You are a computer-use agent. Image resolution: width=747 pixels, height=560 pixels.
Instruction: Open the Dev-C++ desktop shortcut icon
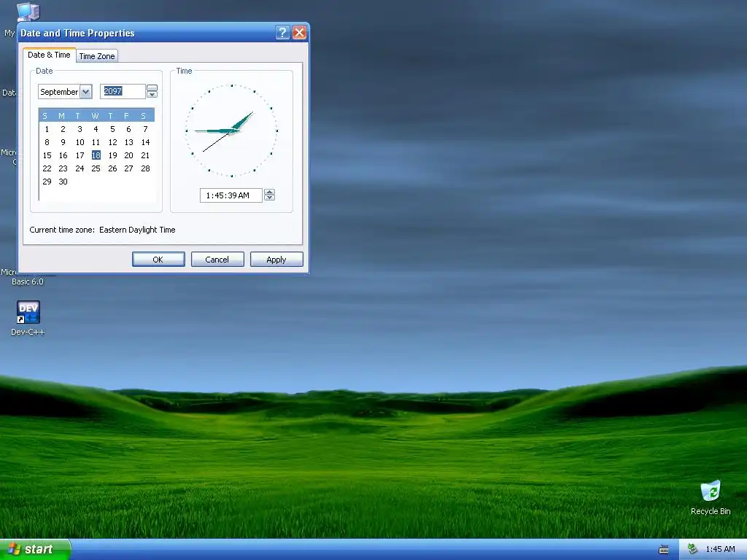28,312
